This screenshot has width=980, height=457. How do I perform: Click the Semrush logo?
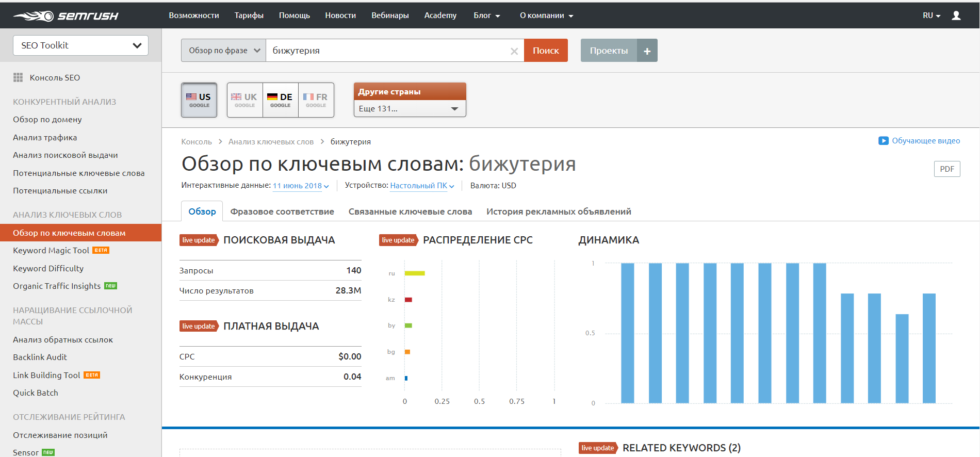[x=66, y=16]
